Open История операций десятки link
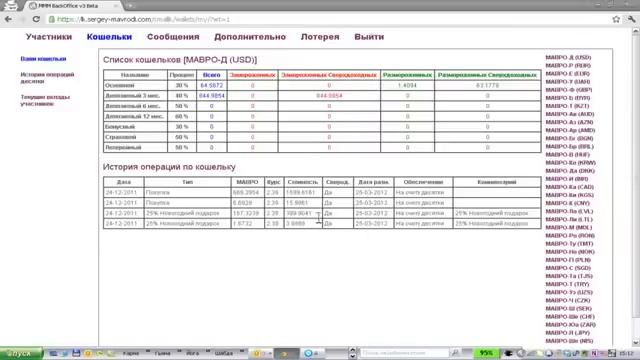 pos(47,78)
